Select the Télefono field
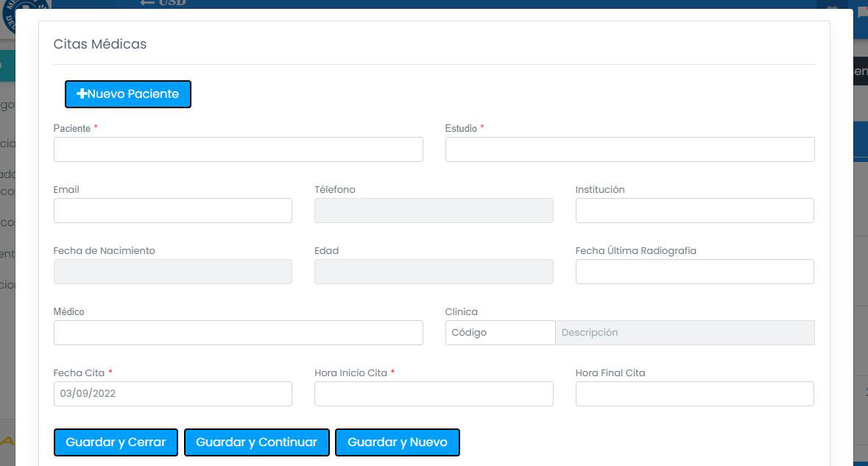868x466 pixels. click(x=434, y=211)
